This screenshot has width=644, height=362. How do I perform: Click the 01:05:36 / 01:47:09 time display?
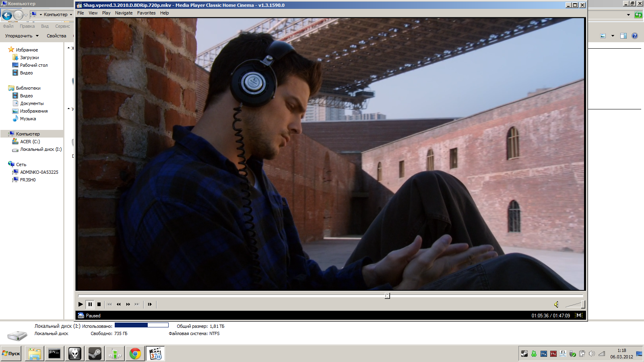551,316
